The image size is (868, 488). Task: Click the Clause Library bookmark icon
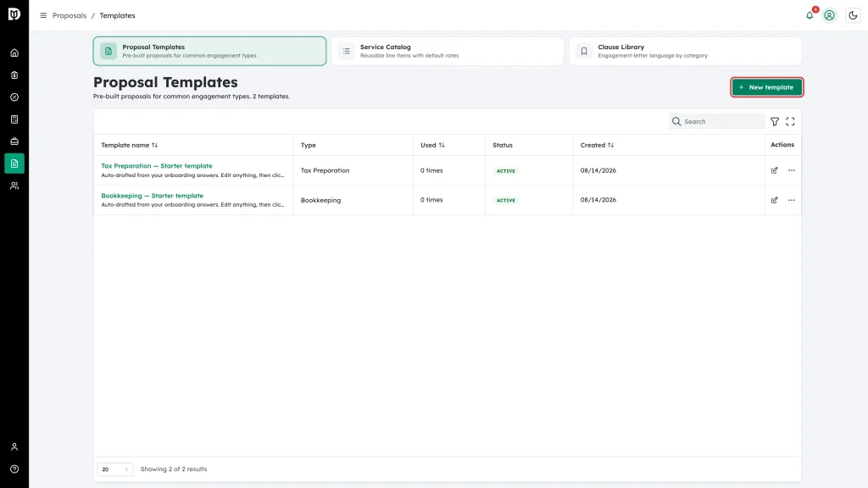[x=584, y=52]
